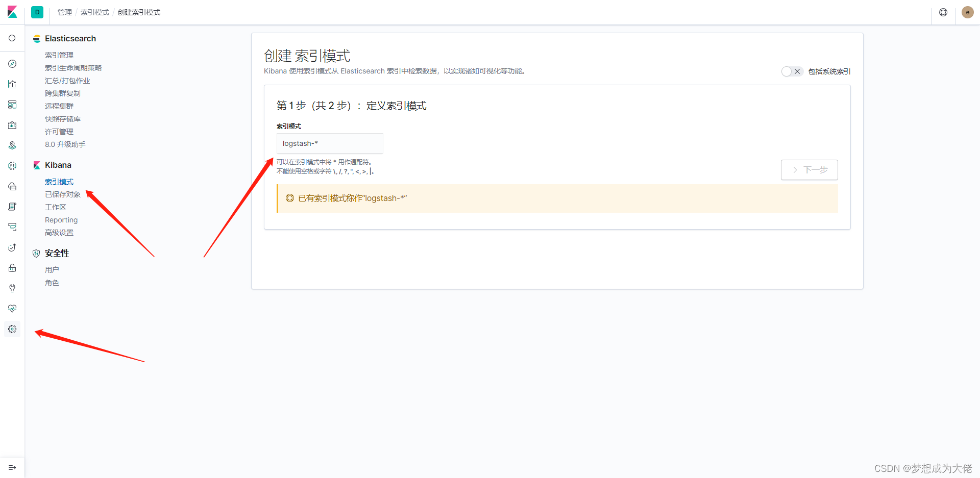
Task: Open the 索引管理 link
Action: coord(59,55)
